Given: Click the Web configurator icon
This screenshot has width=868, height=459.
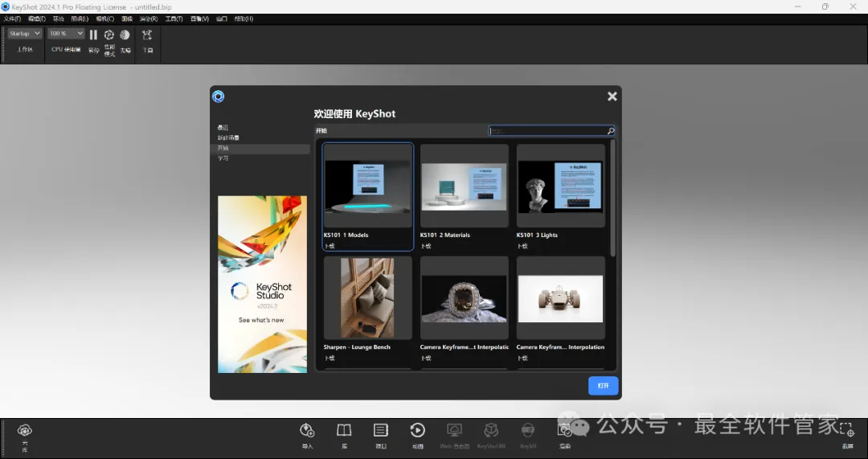Looking at the screenshot, I should pyautogui.click(x=454, y=430).
